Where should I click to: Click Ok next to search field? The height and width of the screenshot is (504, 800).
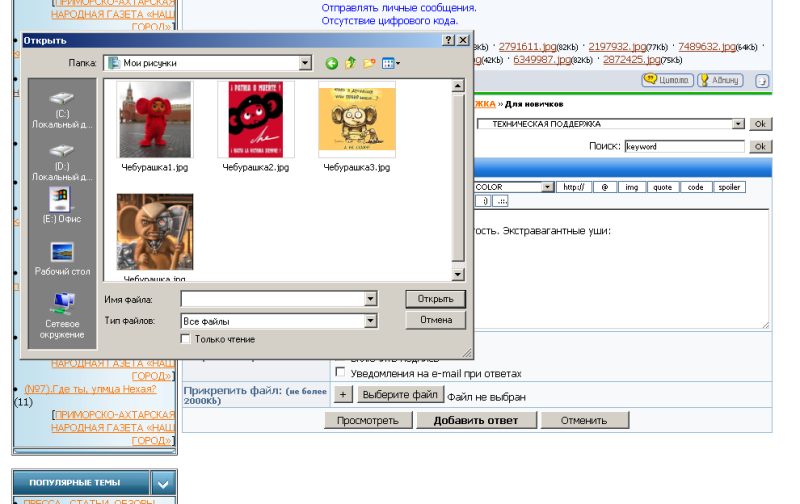pyautogui.click(x=760, y=146)
